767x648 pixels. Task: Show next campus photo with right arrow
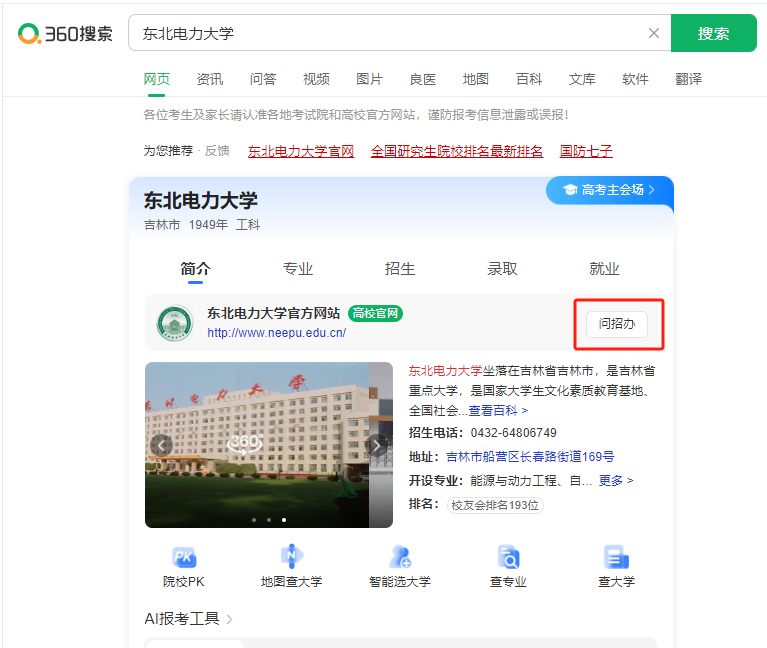pyautogui.click(x=377, y=445)
